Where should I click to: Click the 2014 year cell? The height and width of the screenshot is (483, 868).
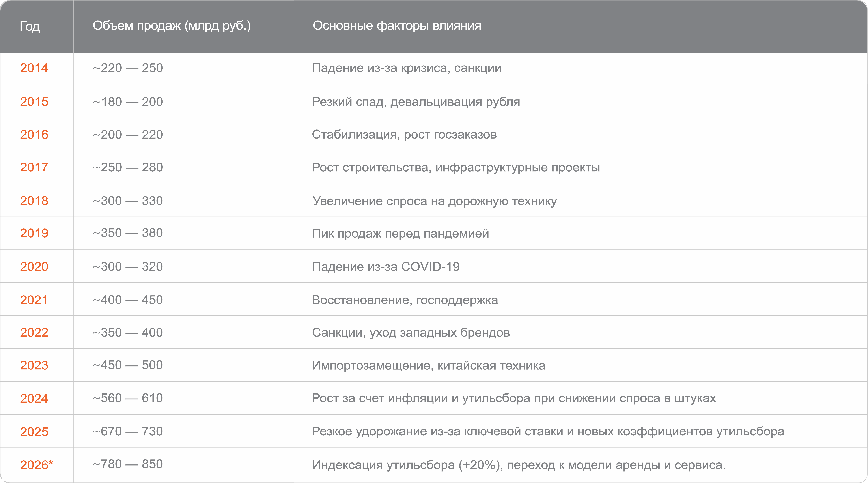click(34, 68)
